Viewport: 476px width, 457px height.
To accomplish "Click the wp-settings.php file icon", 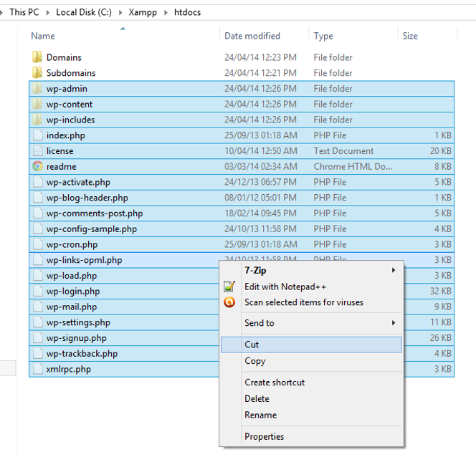I will click(x=38, y=322).
